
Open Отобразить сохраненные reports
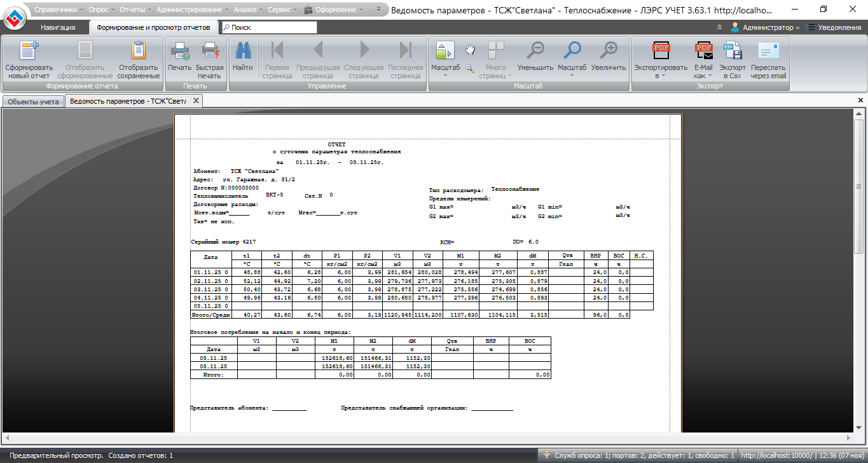(138, 51)
